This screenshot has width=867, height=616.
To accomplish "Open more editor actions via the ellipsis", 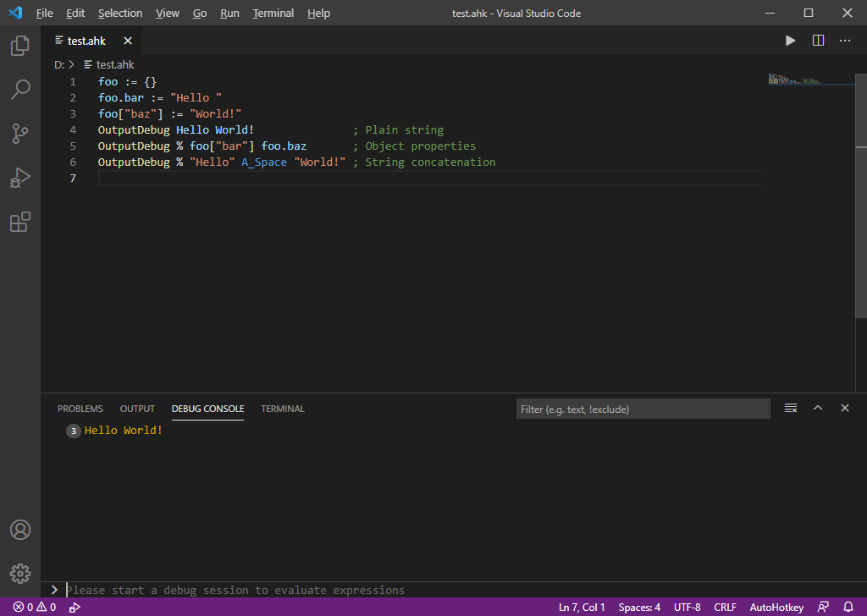I will 844,40.
